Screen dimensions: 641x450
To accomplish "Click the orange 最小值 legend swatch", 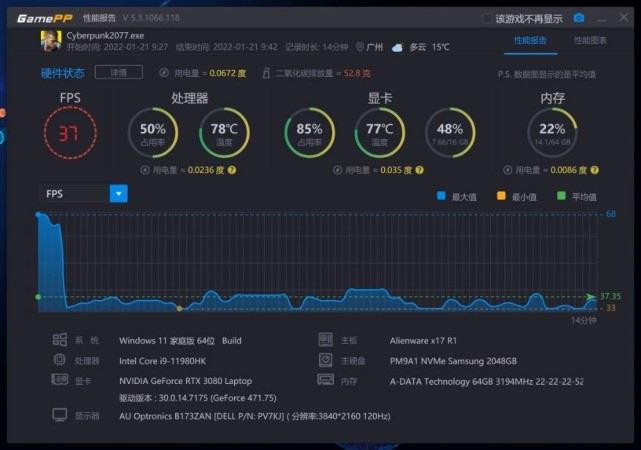I will pyautogui.click(x=501, y=196).
